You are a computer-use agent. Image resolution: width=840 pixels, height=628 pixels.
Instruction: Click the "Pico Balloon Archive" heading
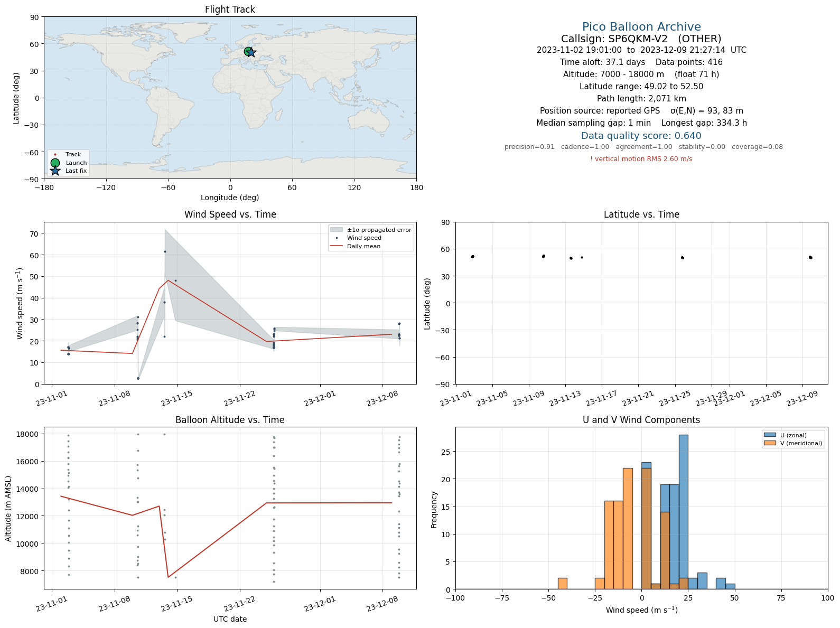pyautogui.click(x=641, y=27)
